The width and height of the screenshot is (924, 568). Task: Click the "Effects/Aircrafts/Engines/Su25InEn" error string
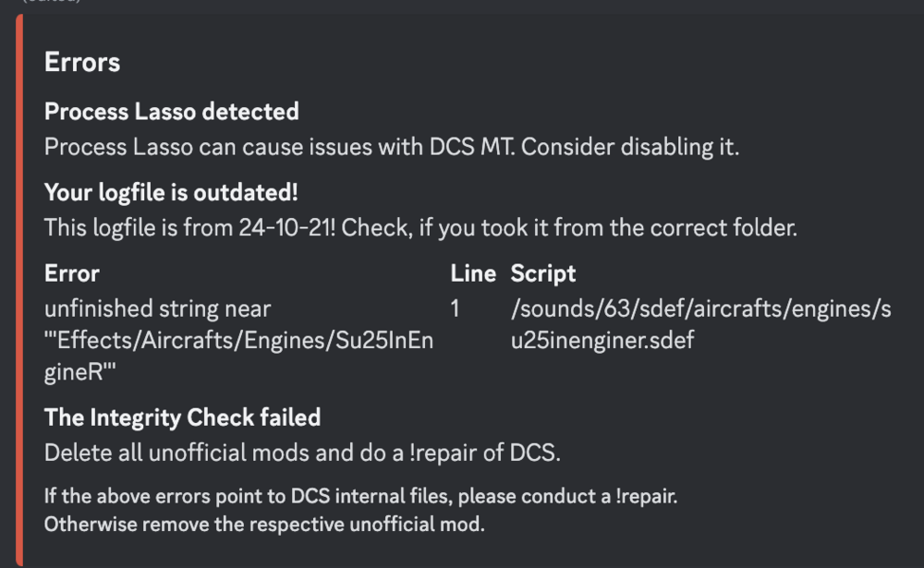[x=238, y=341]
